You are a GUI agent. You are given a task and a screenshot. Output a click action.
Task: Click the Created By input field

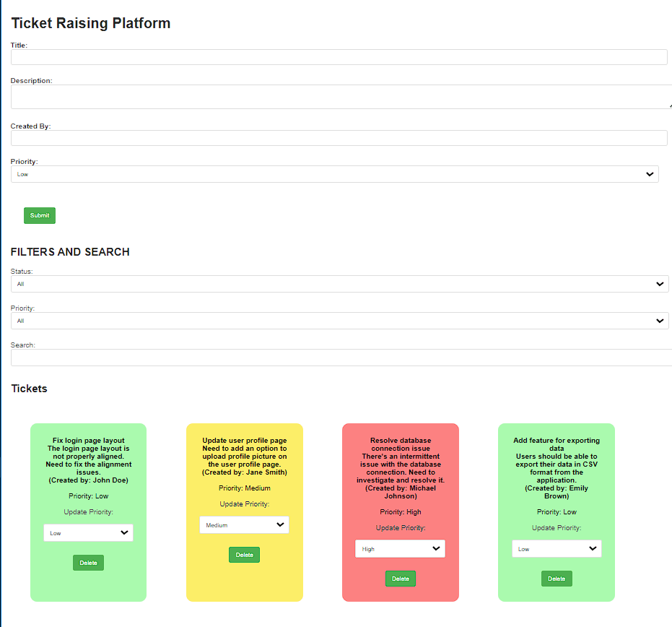(339, 138)
